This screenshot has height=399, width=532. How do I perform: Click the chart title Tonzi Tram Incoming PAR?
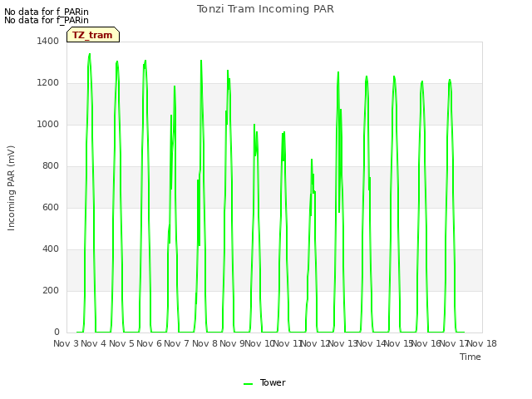click(265, 9)
